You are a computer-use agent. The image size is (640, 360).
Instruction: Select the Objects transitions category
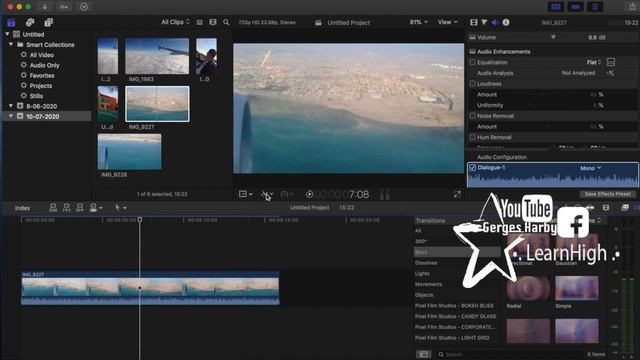coord(424,295)
